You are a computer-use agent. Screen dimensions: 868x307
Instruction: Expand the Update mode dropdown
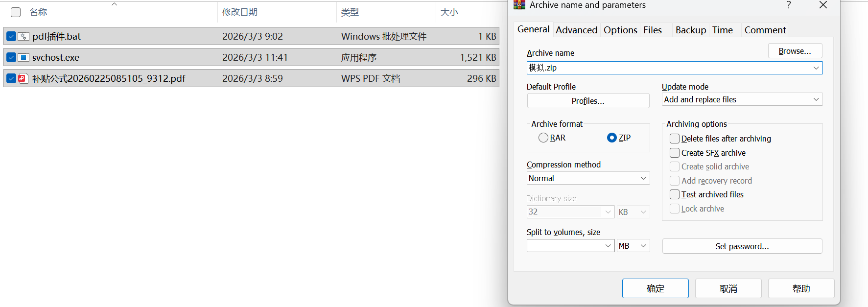click(742, 99)
